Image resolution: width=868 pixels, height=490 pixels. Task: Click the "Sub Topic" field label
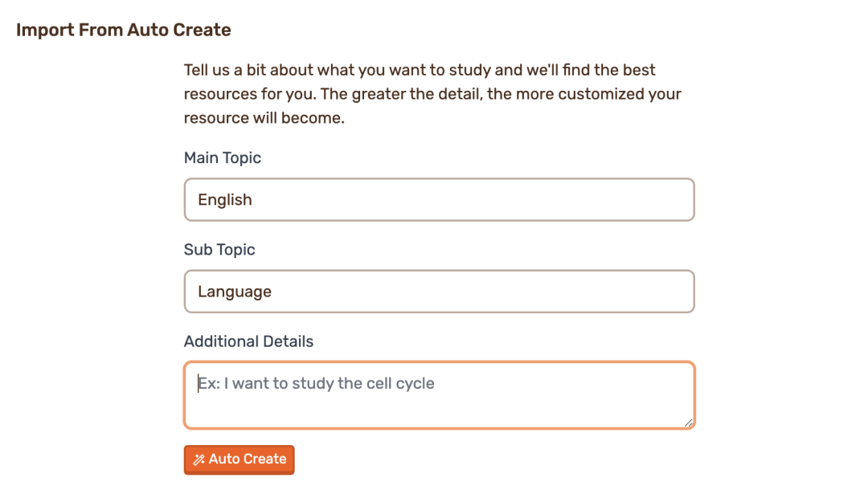pos(219,250)
